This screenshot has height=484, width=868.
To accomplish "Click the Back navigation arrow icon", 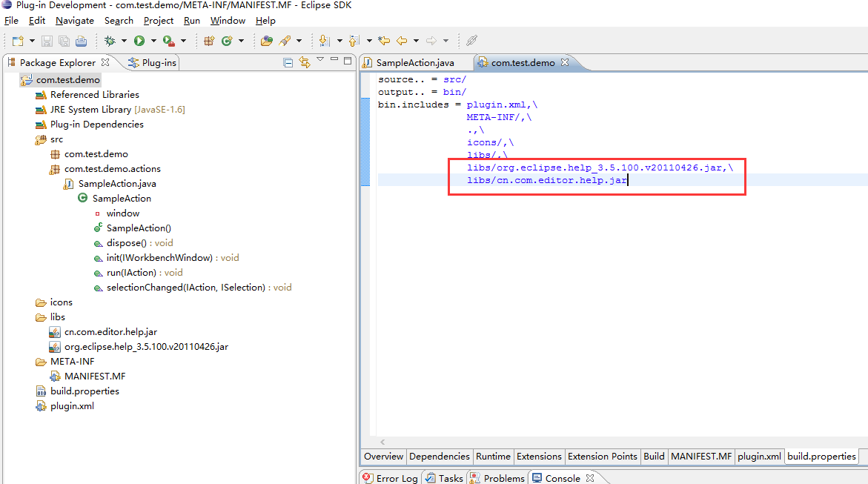I will click(x=402, y=41).
